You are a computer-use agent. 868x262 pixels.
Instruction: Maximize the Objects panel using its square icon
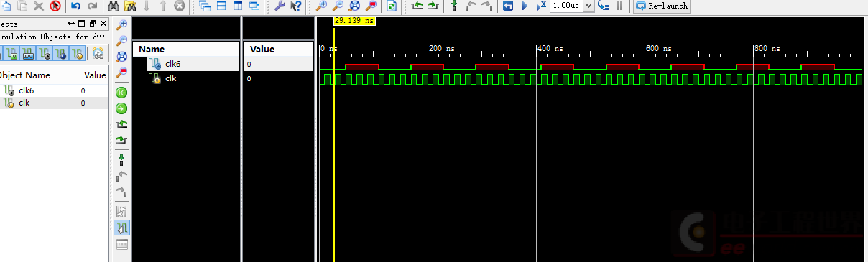tap(82, 24)
